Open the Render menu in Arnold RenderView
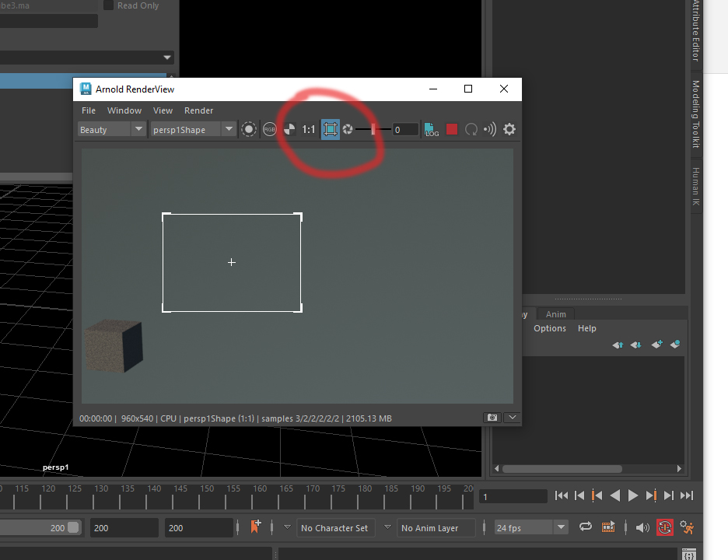Image resolution: width=728 pixels, height=560 pixels. 198,110
